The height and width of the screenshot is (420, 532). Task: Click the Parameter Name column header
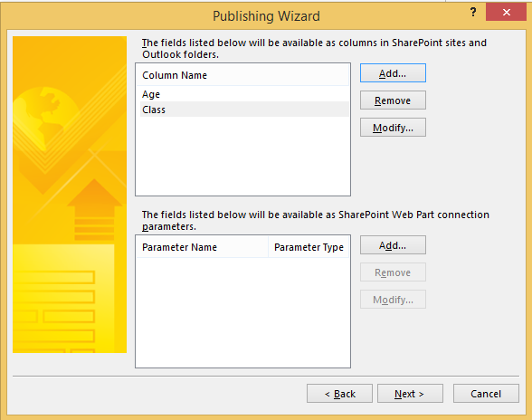pyautogui.click(x=202, y=247)
